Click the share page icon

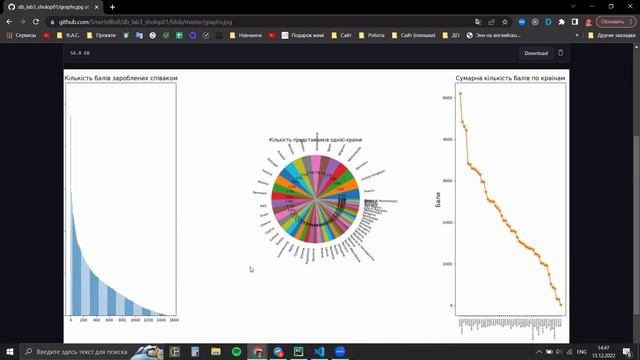(x=491, y=22)
